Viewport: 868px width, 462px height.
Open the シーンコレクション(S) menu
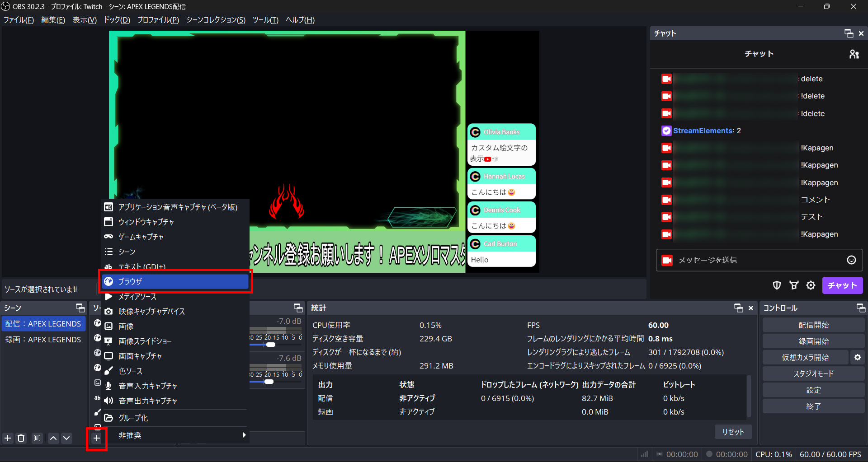click(x=216, y=20)
